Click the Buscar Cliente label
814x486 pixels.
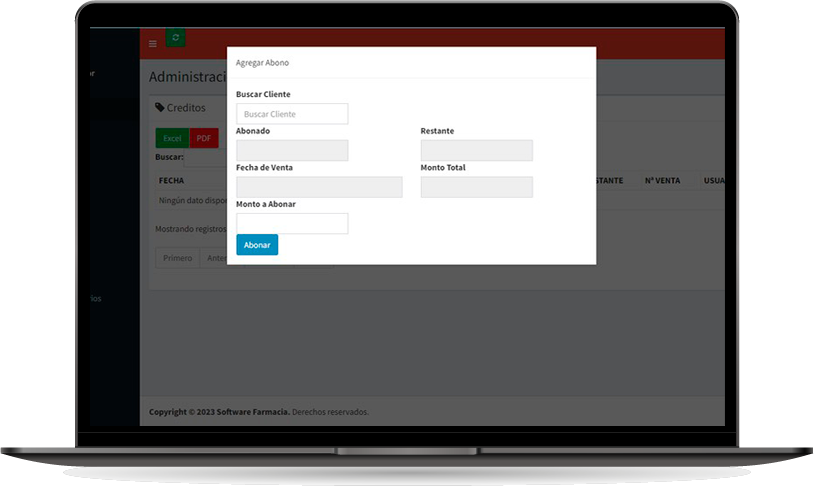pos(263,94)
